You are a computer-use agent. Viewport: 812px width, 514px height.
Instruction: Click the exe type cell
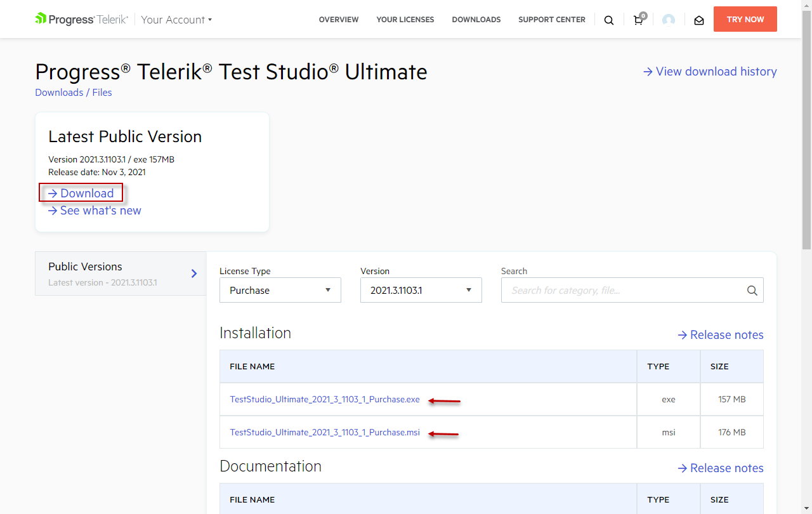pos(669,400)
